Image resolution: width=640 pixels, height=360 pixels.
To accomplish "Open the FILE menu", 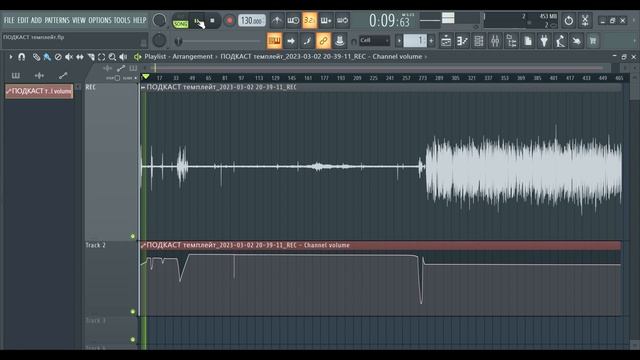I will [9, 20].
